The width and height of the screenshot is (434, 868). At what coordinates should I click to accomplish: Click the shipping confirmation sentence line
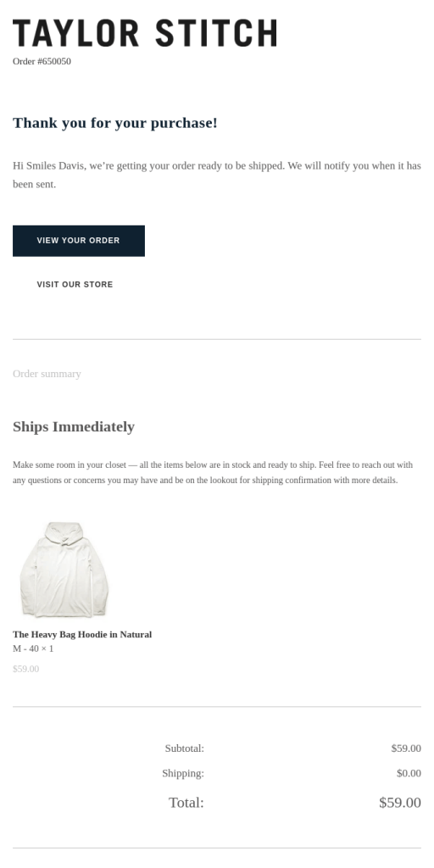coord(205,481)
